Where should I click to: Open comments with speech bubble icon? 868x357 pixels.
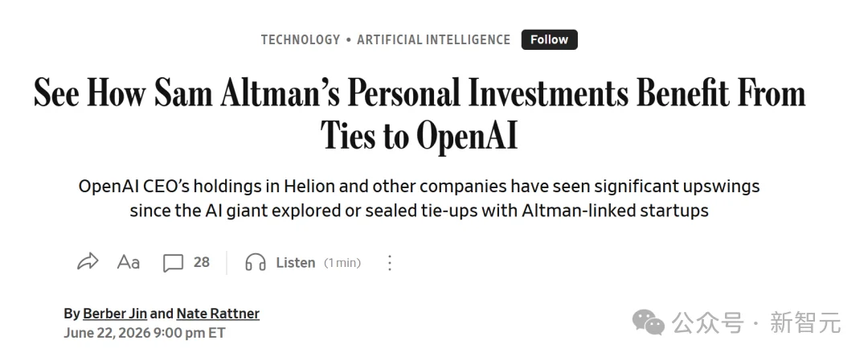pos(173,263)
